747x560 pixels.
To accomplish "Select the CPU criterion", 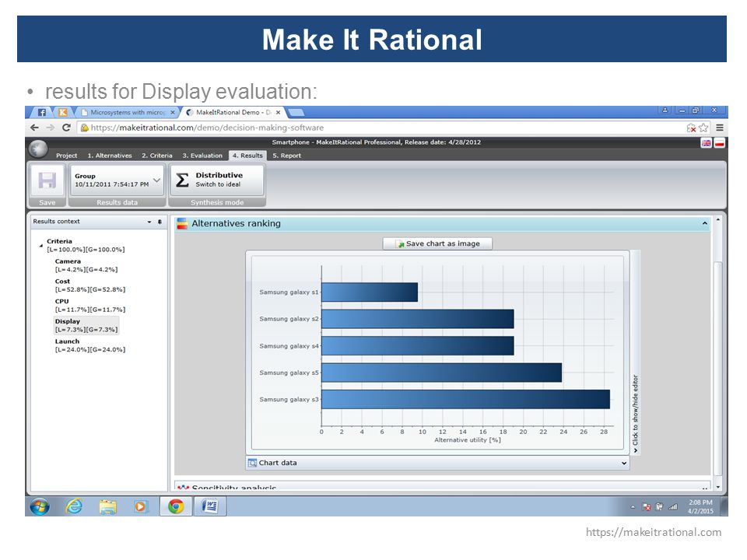I will (x=89, y=305).
